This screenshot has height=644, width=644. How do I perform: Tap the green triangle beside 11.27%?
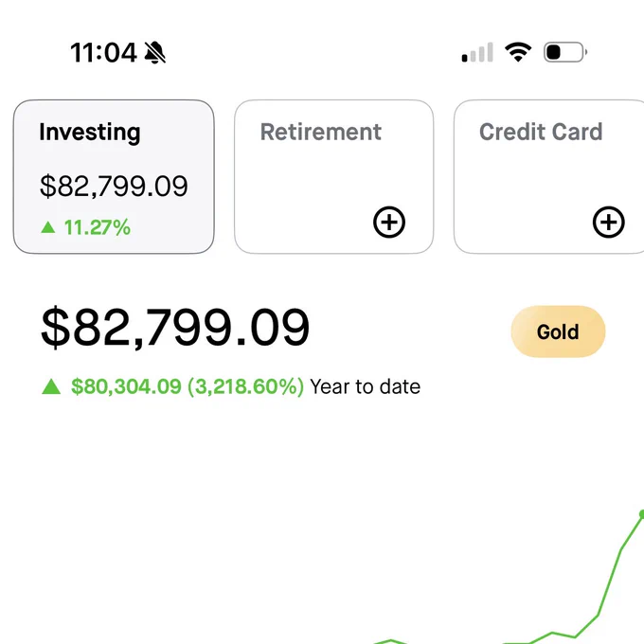coord(48,227)
